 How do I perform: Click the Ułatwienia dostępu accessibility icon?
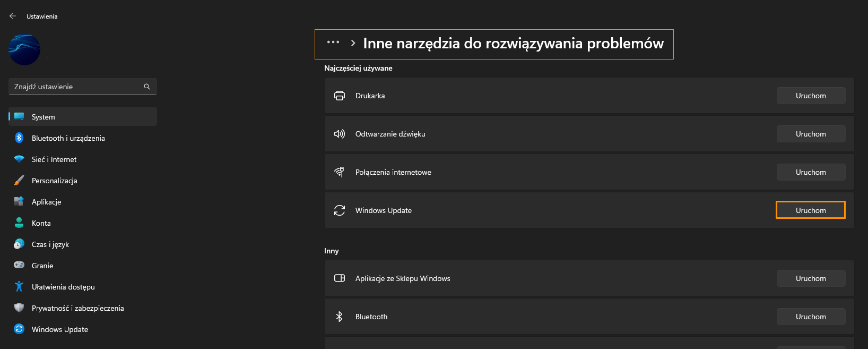[x=19, y=286]
